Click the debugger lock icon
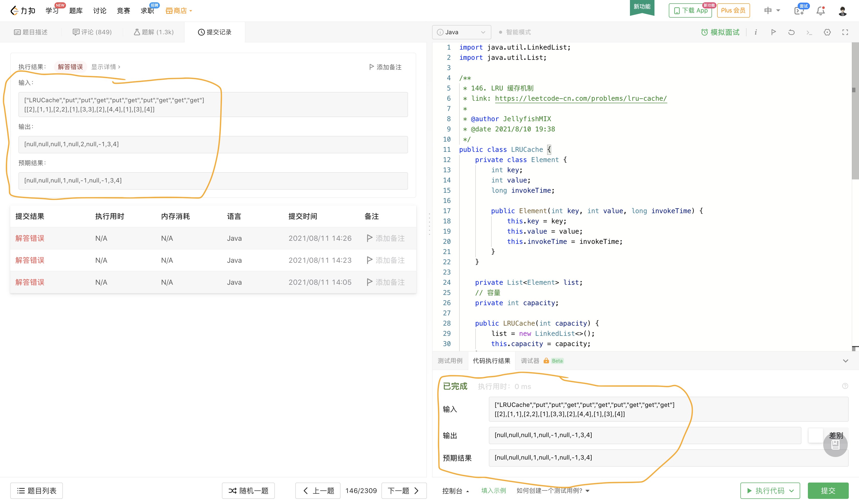 tap(546, 361)
